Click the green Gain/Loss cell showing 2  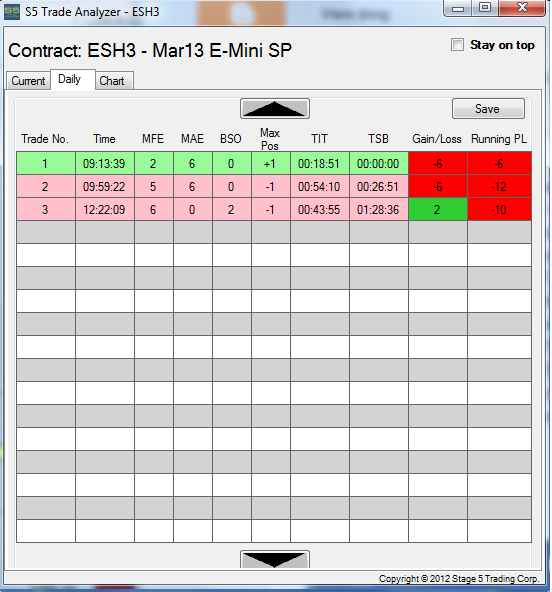coord(438,210)
